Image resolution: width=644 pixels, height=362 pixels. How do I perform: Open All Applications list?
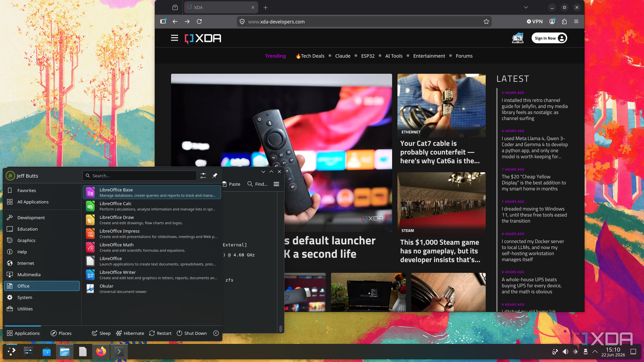(x=42, y=202)
